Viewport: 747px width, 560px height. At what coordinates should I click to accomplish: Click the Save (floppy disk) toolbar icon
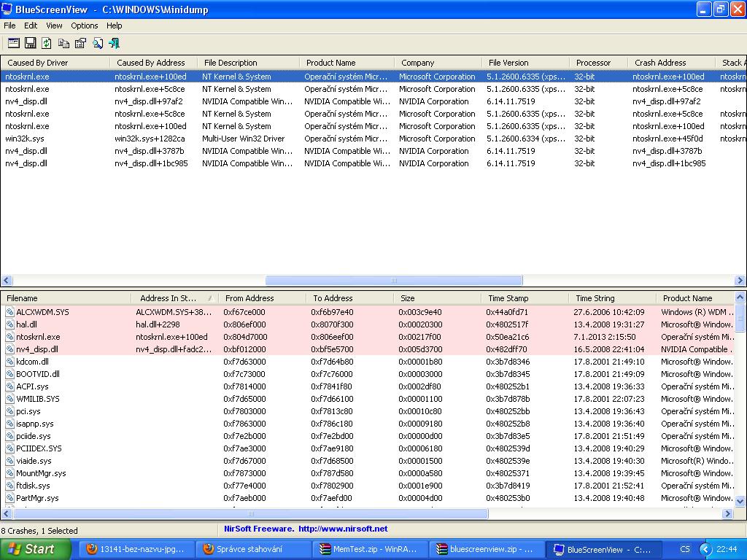pos(31,43)
